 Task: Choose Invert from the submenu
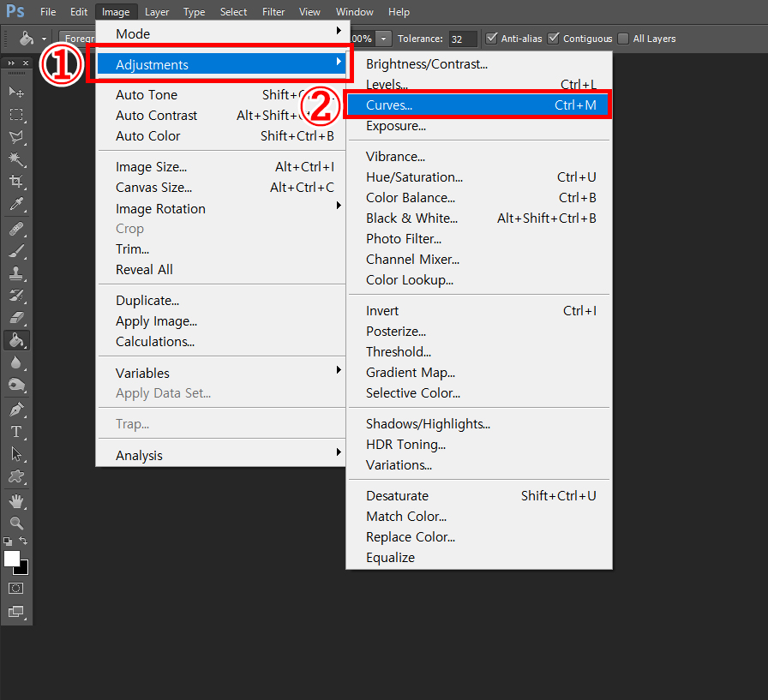coord(479,311)
